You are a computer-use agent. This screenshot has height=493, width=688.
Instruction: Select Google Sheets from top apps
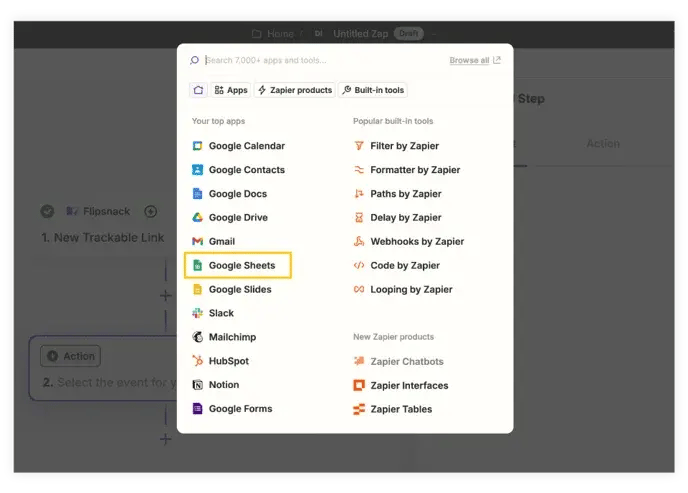tap(237, 265)
